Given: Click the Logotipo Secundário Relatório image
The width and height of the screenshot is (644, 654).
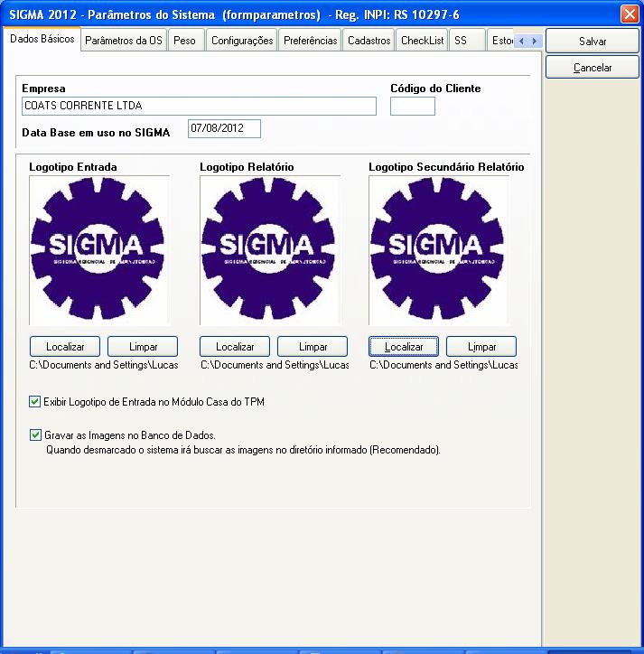Looking at the screenshot, I should tap(439, 250).
